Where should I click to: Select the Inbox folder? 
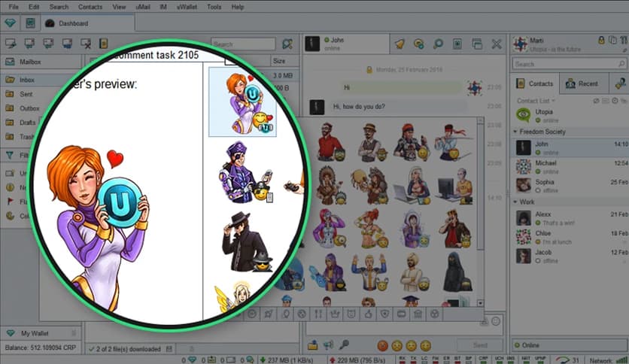point(40,80)
